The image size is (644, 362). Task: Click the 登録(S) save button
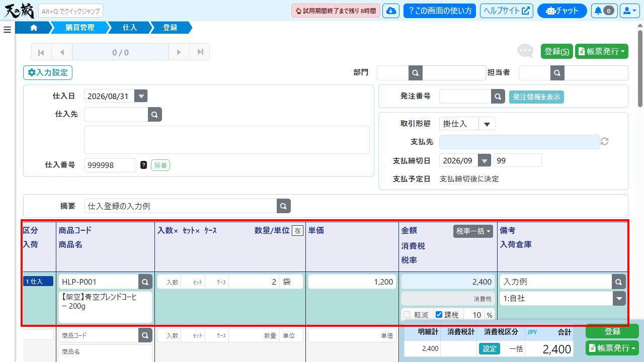click(557, 51)
